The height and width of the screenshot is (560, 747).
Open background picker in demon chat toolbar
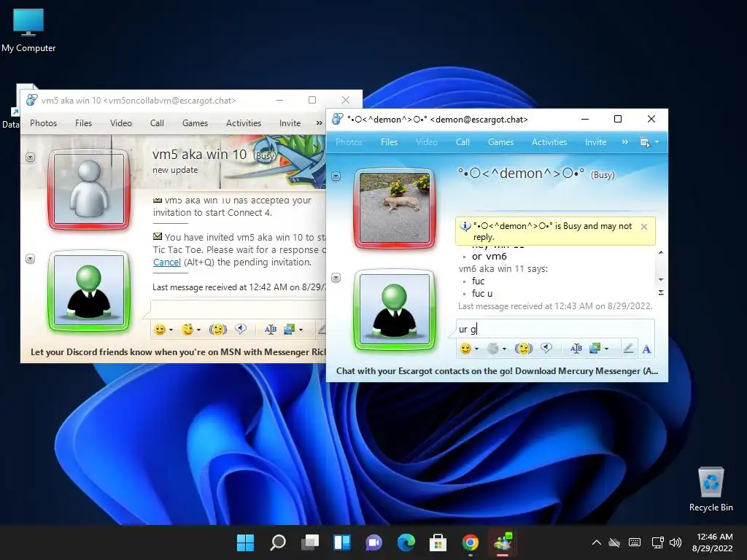coord(595,349)
